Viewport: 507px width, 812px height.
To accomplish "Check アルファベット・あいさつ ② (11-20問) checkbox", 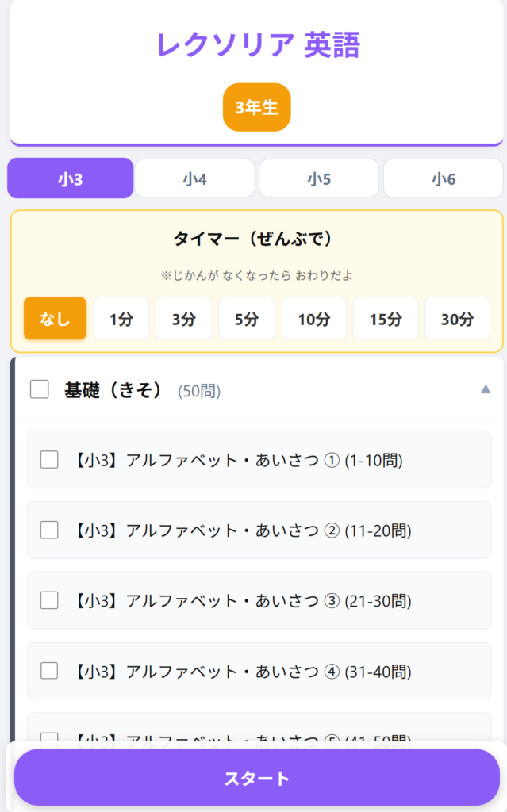I will click(x=49, y=530).
